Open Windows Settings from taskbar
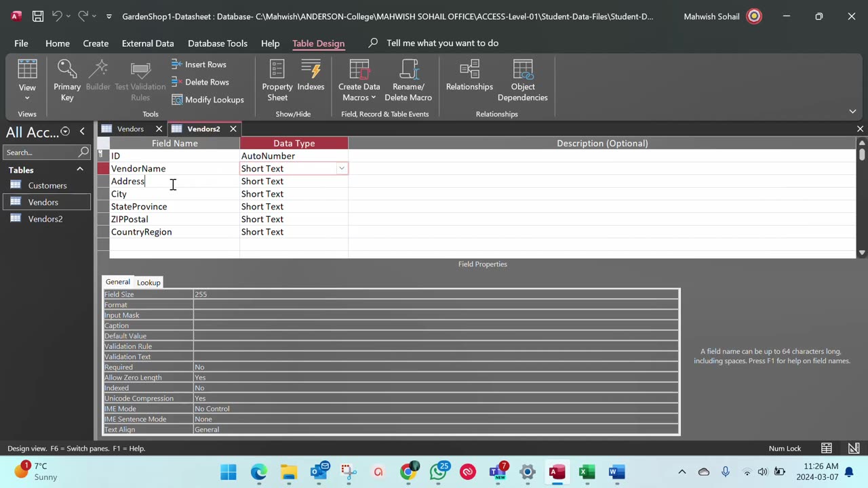Viewport: 868px width, 488px height. click(x=528, y=472)
